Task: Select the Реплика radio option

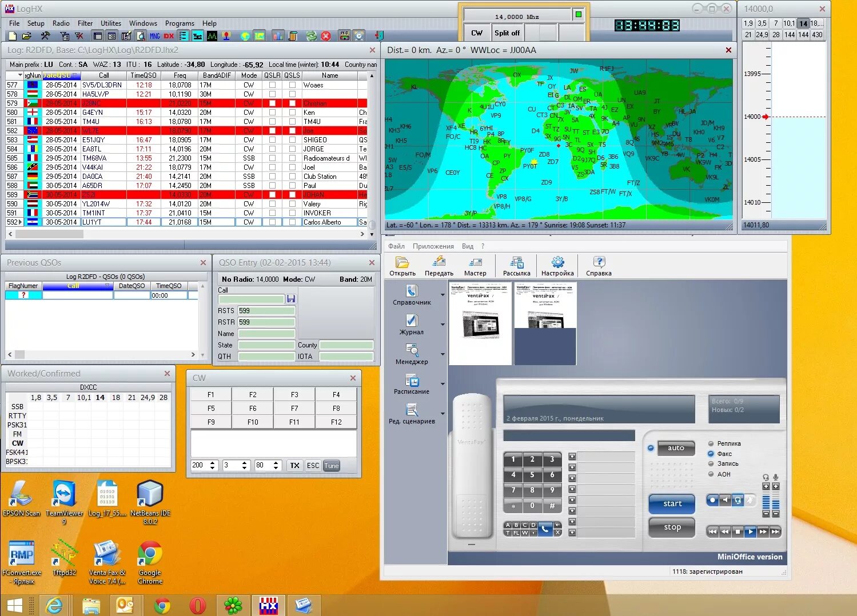Action: click(x=711, y=443)
